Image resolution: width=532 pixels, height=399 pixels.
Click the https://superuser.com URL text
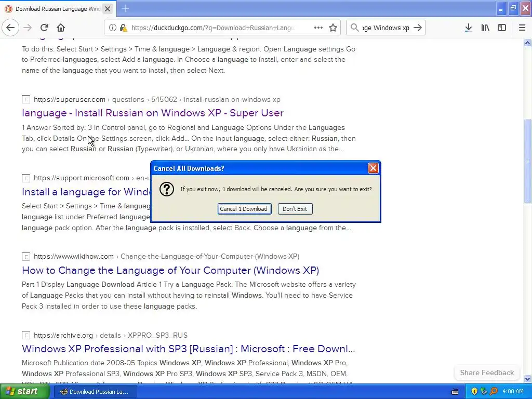click(70, 99)
